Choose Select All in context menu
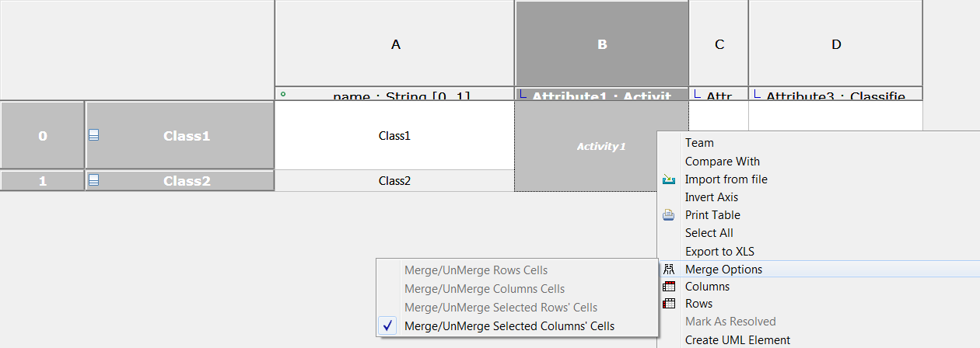This screenshot has height=348, width=980. point(818,233)
